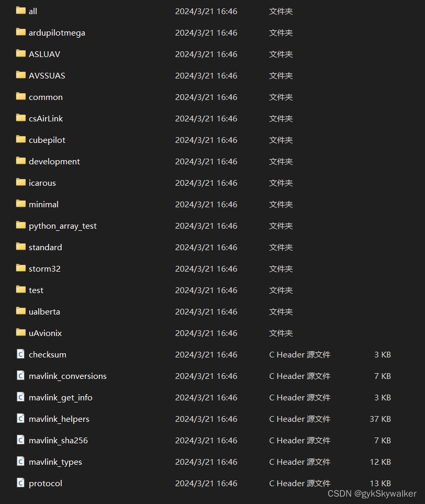Select the storm32 folder icon
The image size is (425, 504).
click(21, 268)
